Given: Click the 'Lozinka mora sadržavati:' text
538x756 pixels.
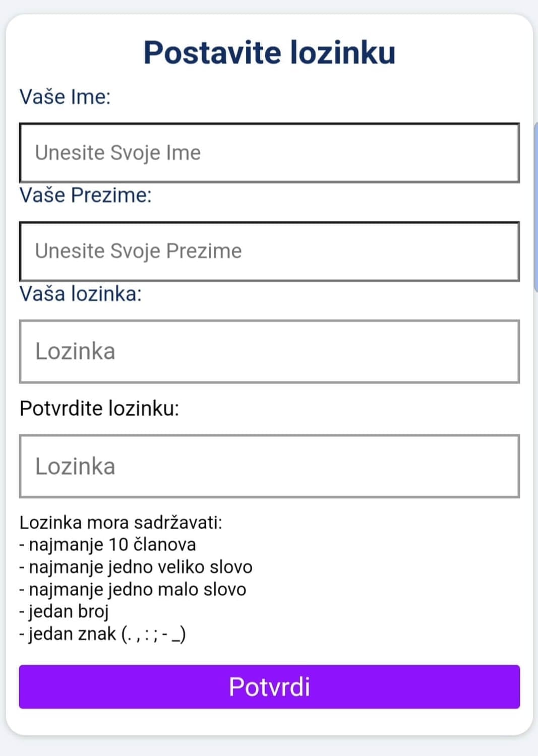Looking at the screenshot, I should [121, 523].
